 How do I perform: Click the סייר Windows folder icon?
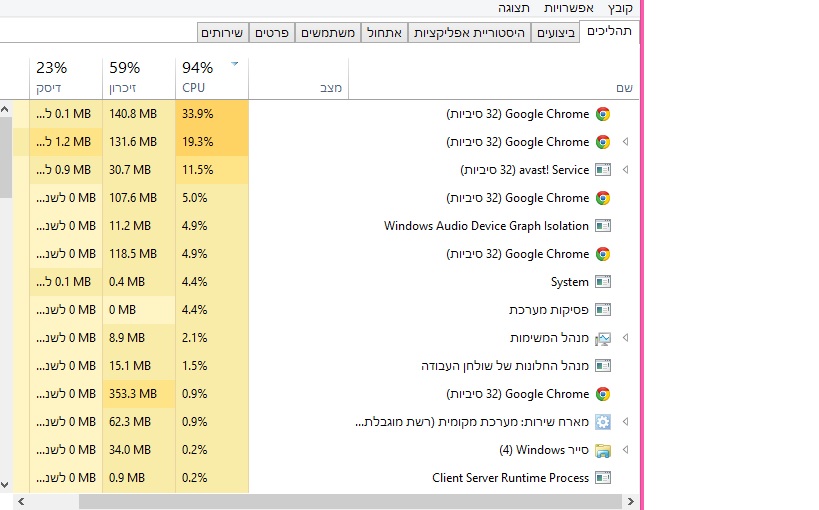pos(602,450)
